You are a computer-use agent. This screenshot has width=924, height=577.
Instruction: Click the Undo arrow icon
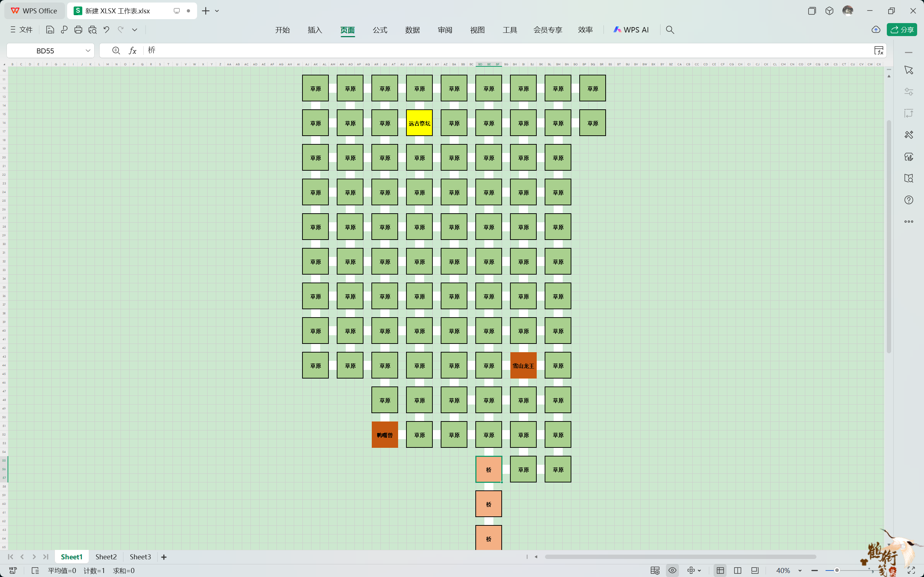106,30
